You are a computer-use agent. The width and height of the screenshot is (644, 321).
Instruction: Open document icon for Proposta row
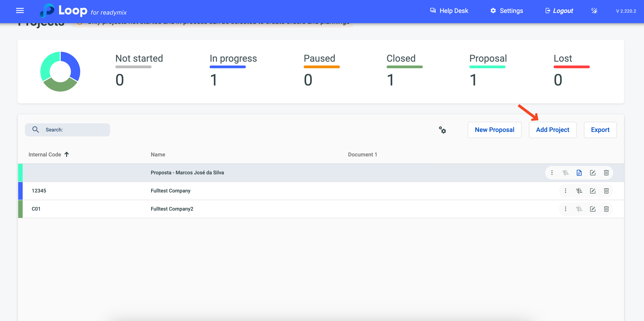tap(579, 173)
